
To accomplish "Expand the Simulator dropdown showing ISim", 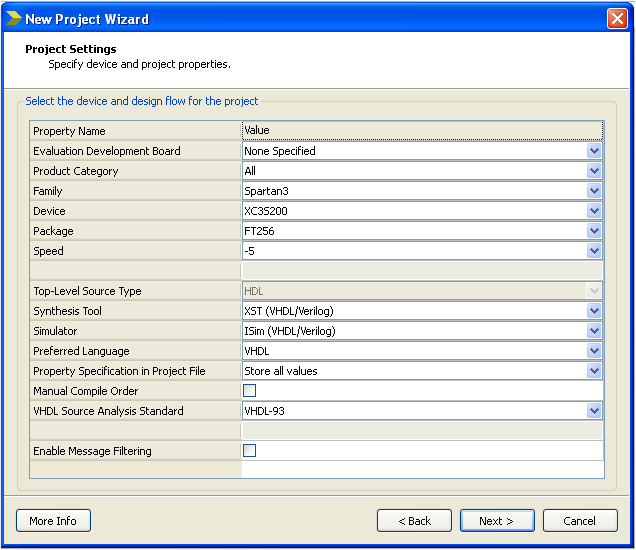I will pos(594,331).
